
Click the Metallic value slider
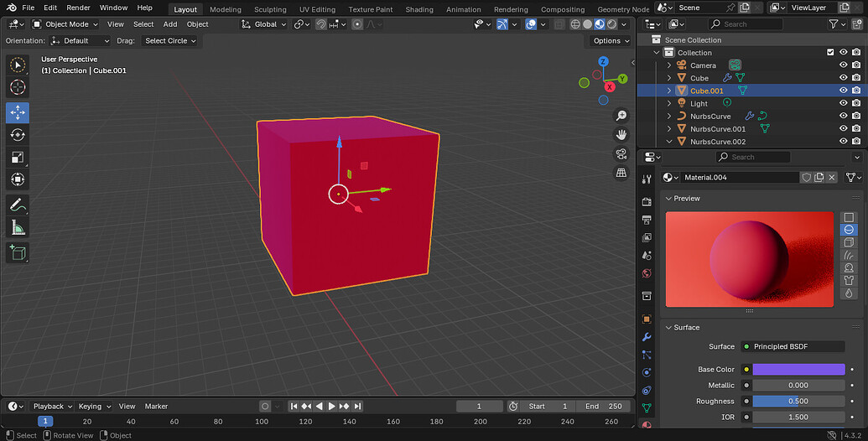click(x=798, y=385)
